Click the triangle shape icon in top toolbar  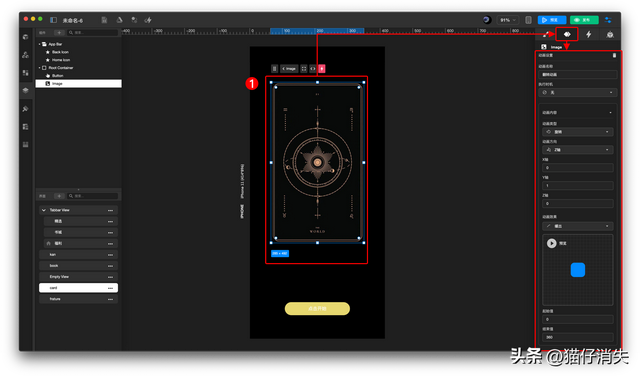pyautogui.click(x=120, y=20)
